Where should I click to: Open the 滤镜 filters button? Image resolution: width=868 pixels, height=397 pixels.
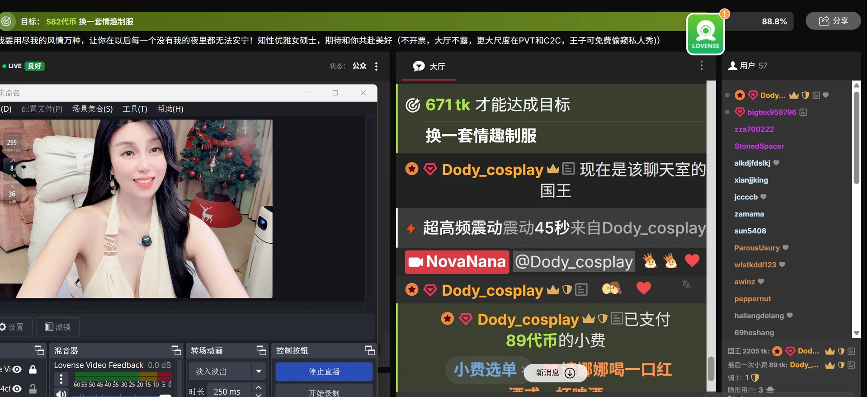58,327
